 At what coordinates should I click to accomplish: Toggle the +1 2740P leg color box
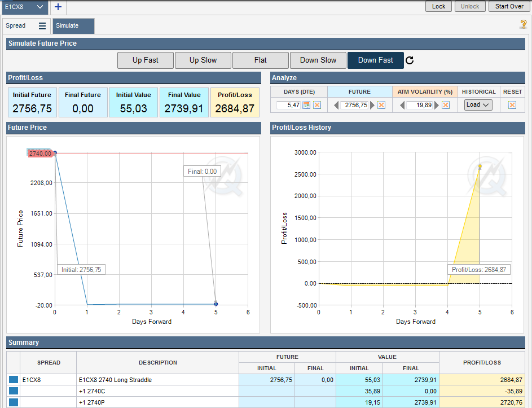[14, 402]
